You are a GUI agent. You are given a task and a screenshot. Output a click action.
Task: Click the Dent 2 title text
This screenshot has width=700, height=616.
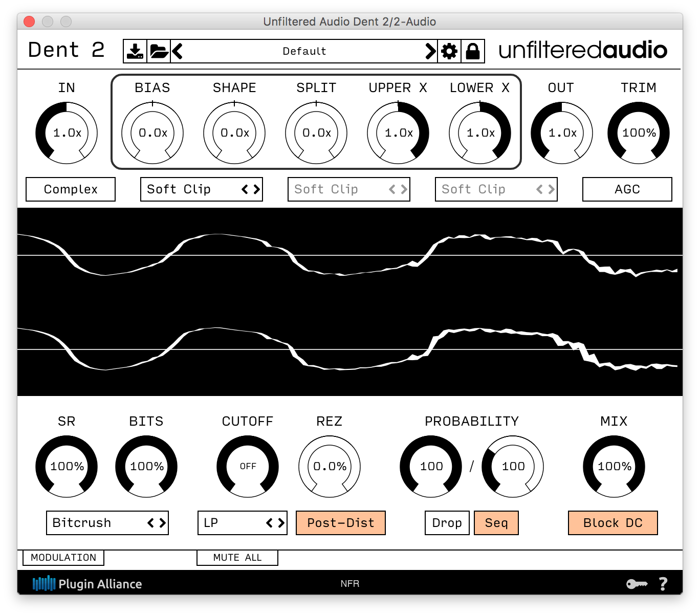67,50
